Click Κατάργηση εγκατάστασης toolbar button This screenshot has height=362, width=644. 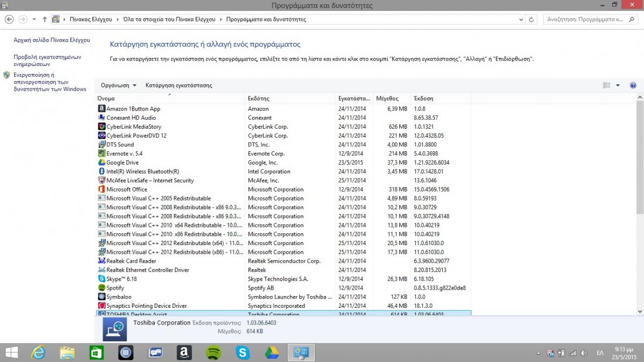[x=179, y=85]
